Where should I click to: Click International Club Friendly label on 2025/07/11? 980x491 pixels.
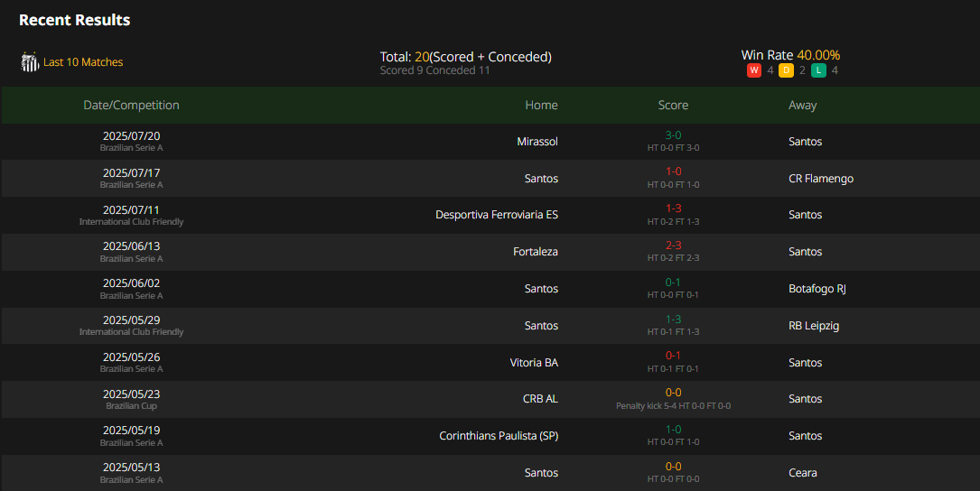[131, 222]
